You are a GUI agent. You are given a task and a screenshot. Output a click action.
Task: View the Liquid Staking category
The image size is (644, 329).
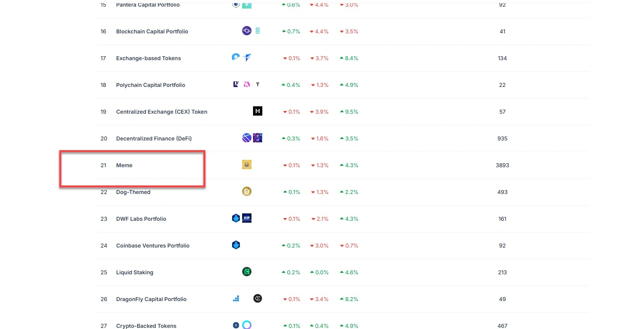point(135,272)
